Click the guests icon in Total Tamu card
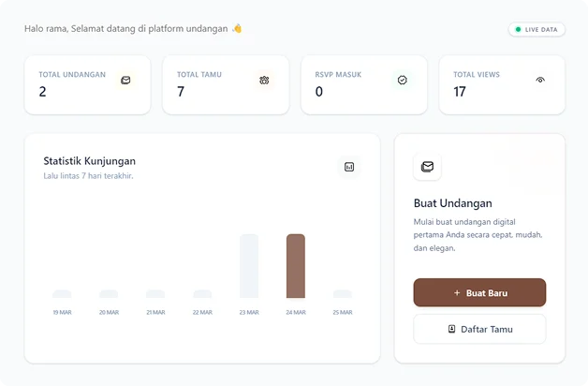The height and width of the screenshot is (386, 588). (264, 81)
